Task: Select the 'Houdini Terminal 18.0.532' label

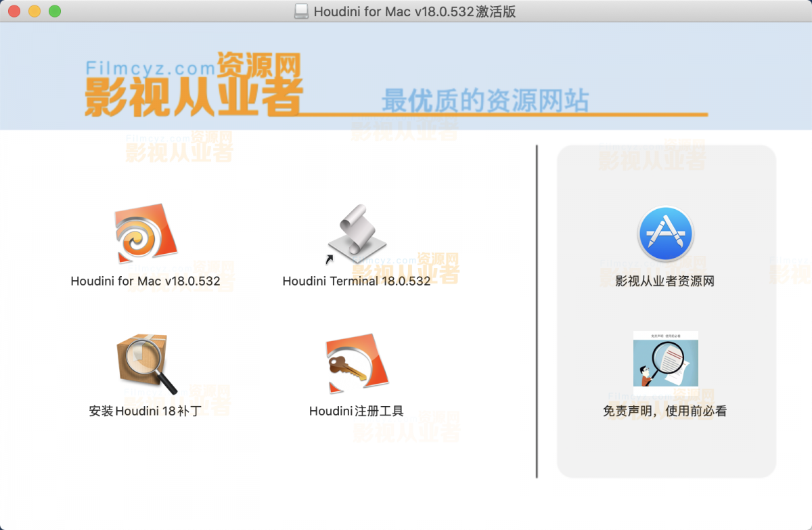Action: tap(357, 281)
